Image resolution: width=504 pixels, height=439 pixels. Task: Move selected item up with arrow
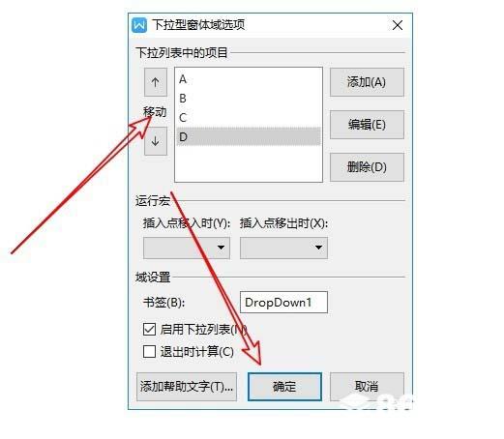(x=156, y=82)
